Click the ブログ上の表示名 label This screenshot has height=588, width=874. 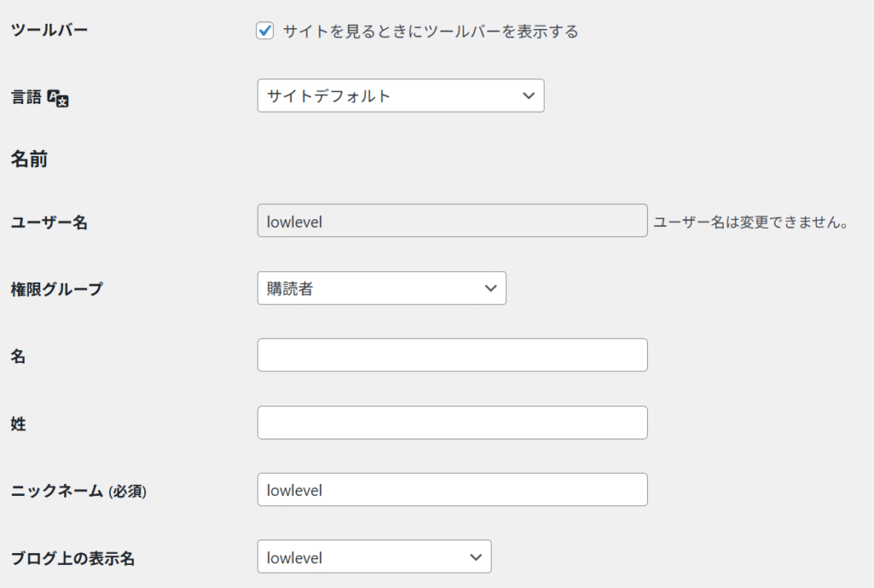[73, 559]
